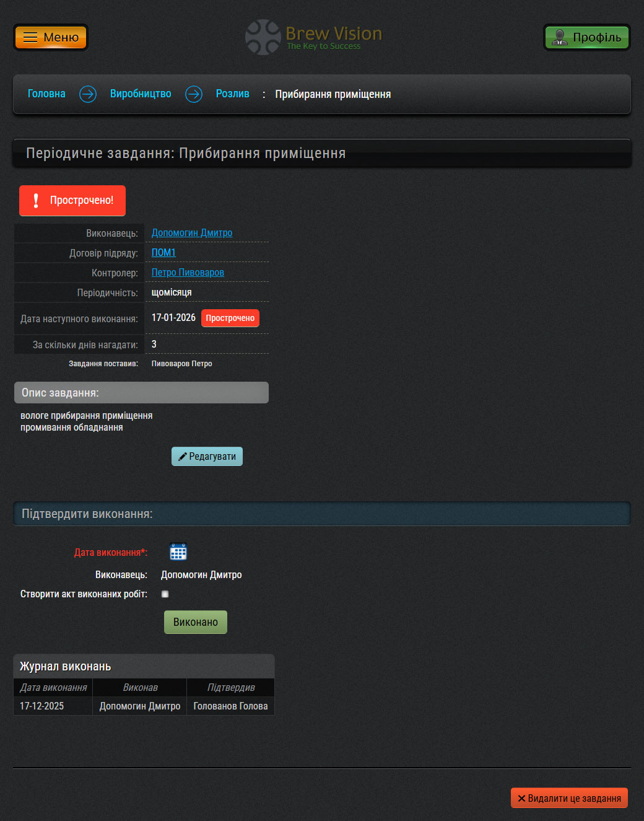Click the Brew Vision logo
Viewport: 644px width, 821px height.
313,37
